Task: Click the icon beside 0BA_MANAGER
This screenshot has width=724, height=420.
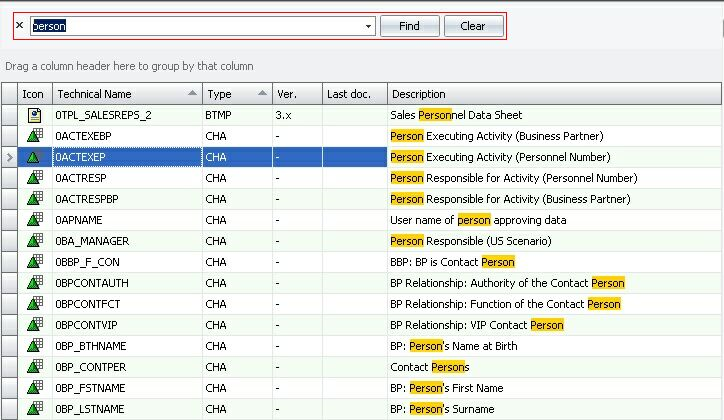Action: tap(35, 241)
